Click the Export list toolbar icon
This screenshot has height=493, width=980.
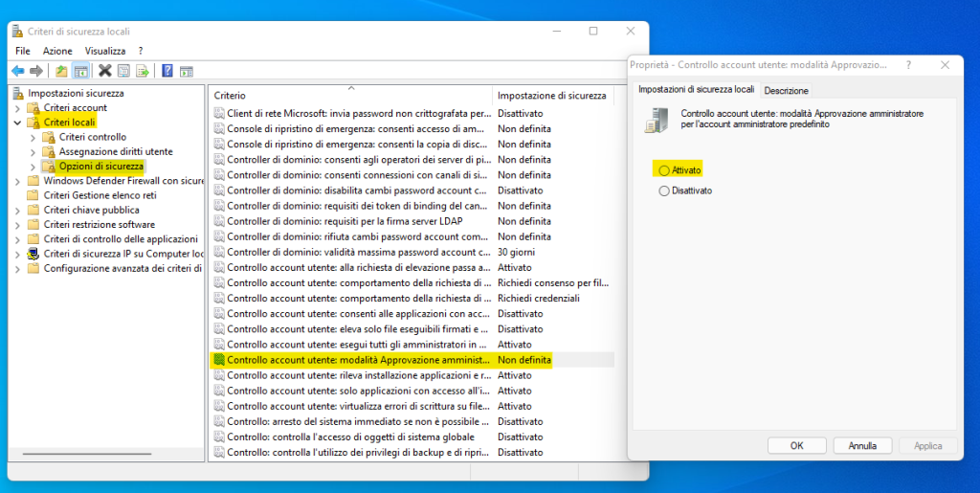[x=143, y=71]
